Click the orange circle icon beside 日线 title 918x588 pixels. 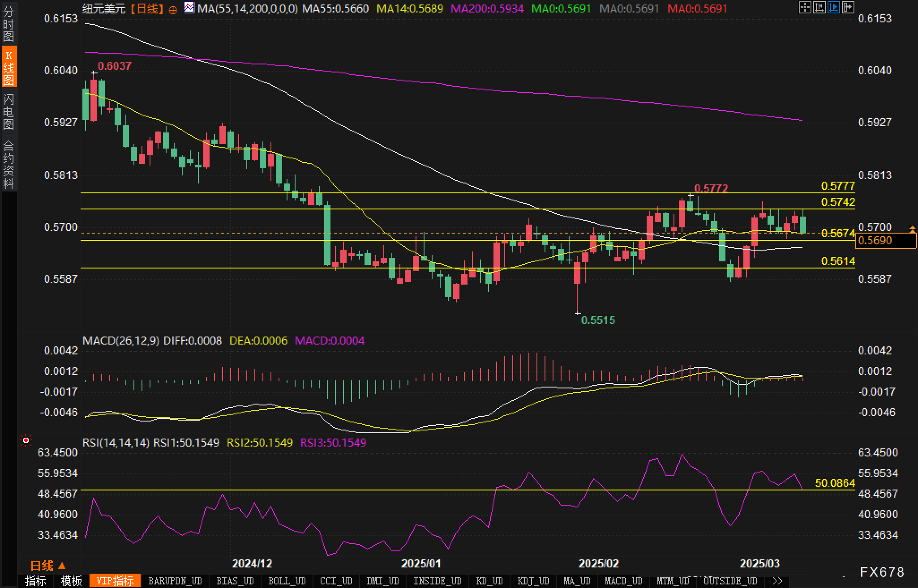pos(173,10)
